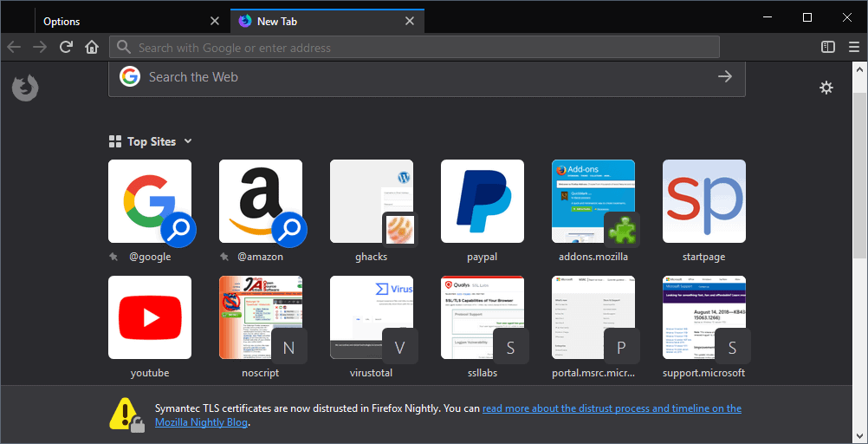
Task: Reload the current page
Action: click(66, 47)
